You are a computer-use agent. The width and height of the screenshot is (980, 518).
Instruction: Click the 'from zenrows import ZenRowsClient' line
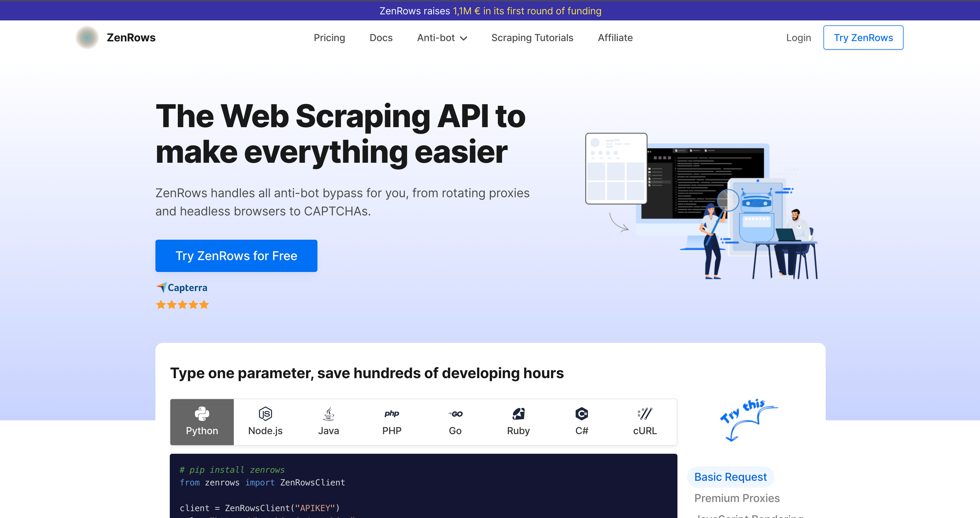pyautogui.click(x=262, y=483)
